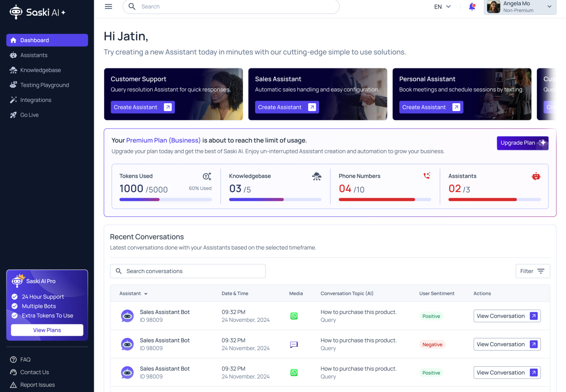Click the WhatsApp media icon in first conversation row

coord(294,316)
